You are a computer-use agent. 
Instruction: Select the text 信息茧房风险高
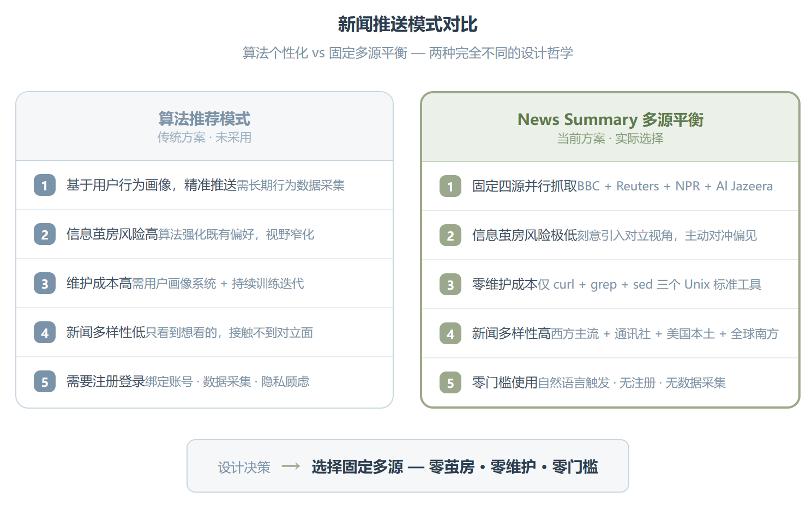click(x=112, y=234)
